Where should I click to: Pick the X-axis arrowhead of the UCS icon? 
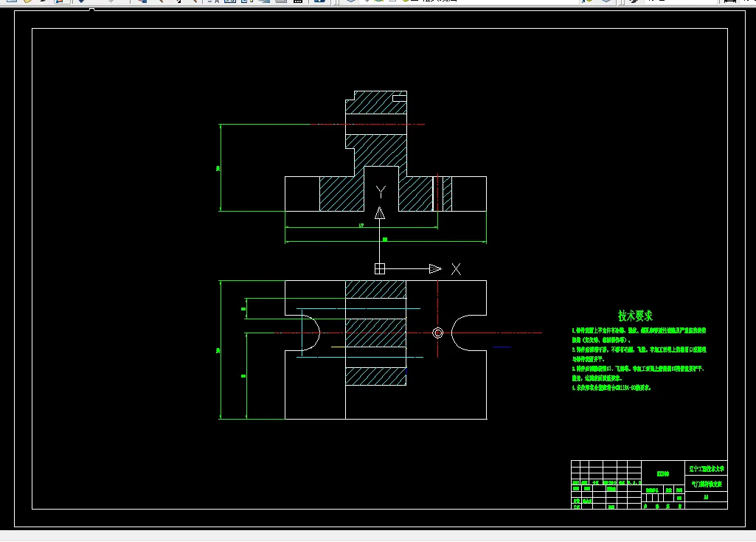435,269
